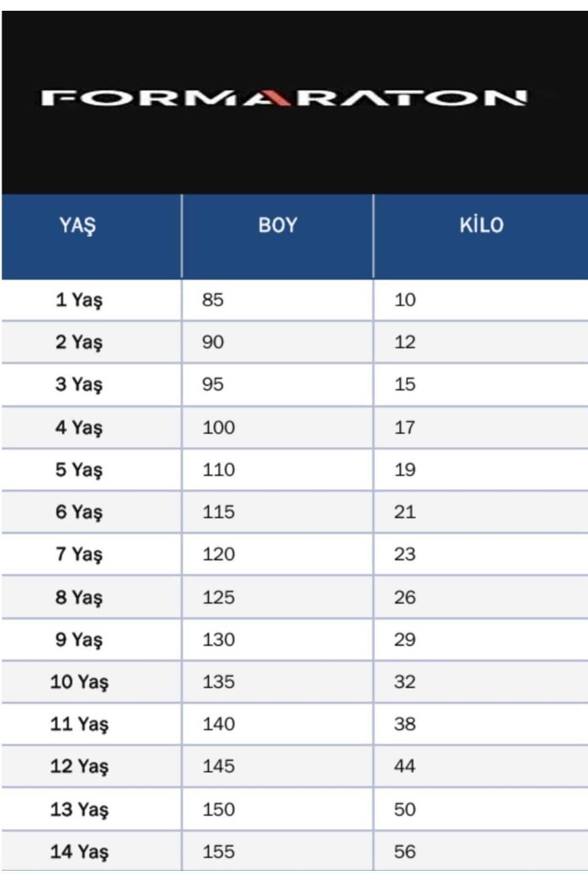Click the weight value 26
Image resolution: width=588 pixels, height=882 pixels.
coord(405,597)
